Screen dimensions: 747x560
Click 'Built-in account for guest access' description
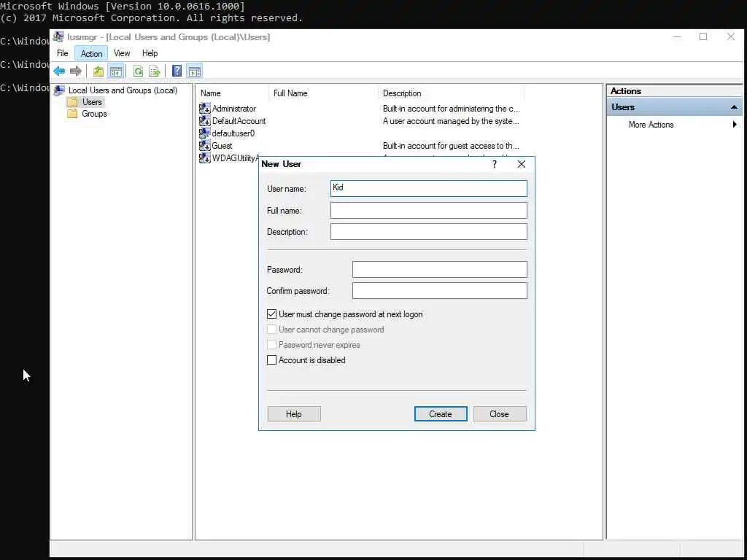pyautogui.click(x=451, y=146)
